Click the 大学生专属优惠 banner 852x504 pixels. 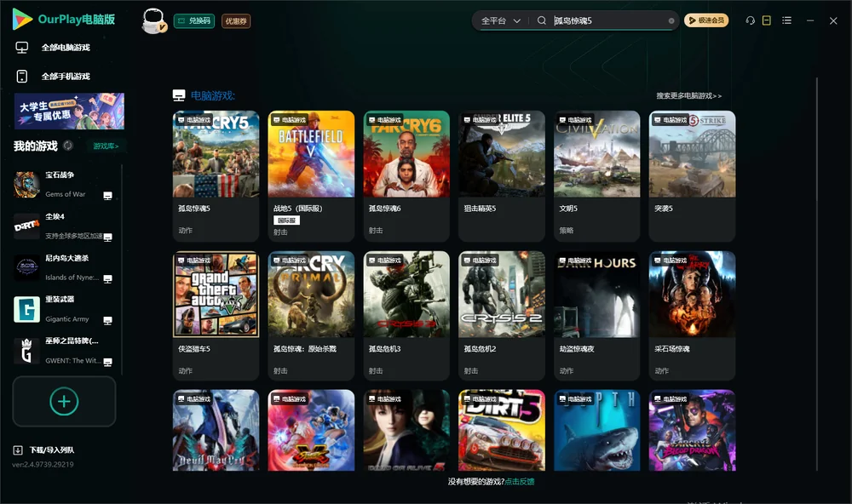pos(69,111)
